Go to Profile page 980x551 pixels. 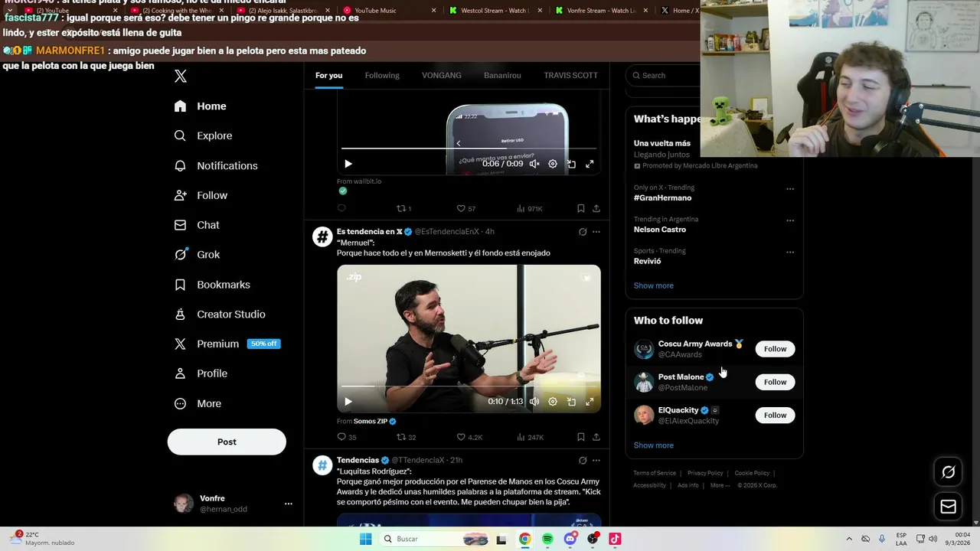click(x=201, y=373)
